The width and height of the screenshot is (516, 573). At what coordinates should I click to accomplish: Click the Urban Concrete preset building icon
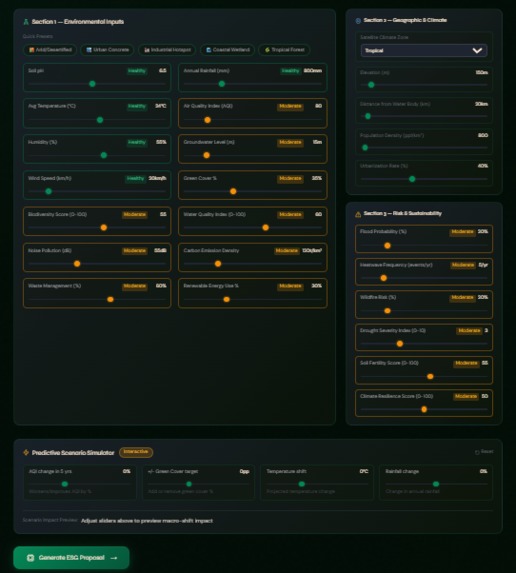coord(89,50)
